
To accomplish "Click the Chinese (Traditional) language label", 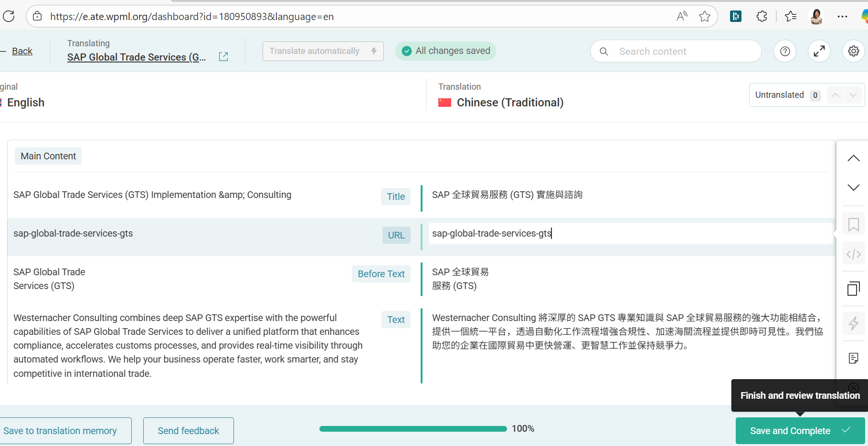I will click(510, 103).
